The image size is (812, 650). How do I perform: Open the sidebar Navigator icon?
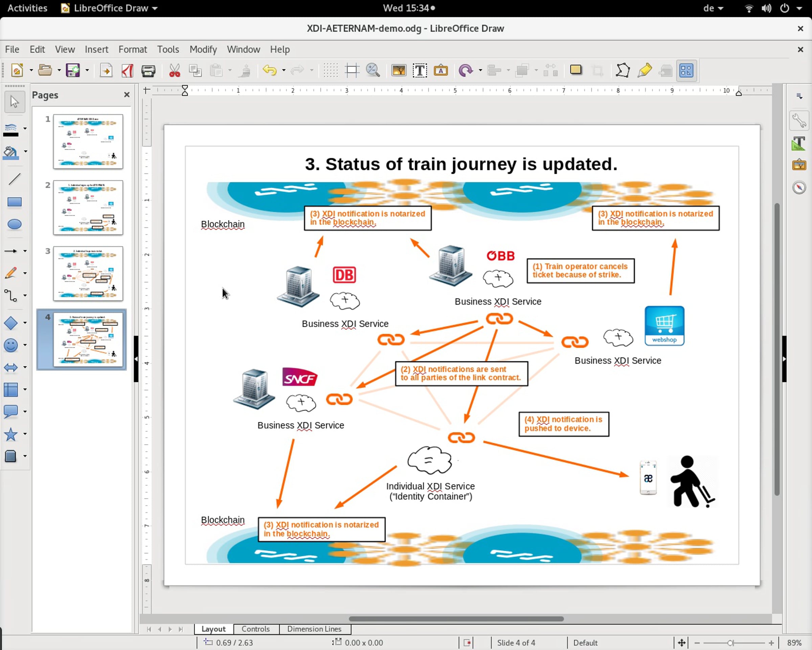(799, 187)
